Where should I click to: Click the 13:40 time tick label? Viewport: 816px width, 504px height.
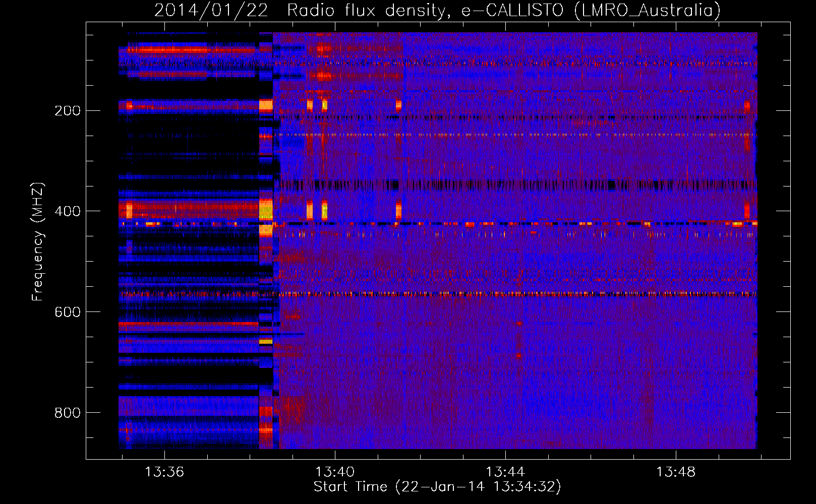(335, 472)
